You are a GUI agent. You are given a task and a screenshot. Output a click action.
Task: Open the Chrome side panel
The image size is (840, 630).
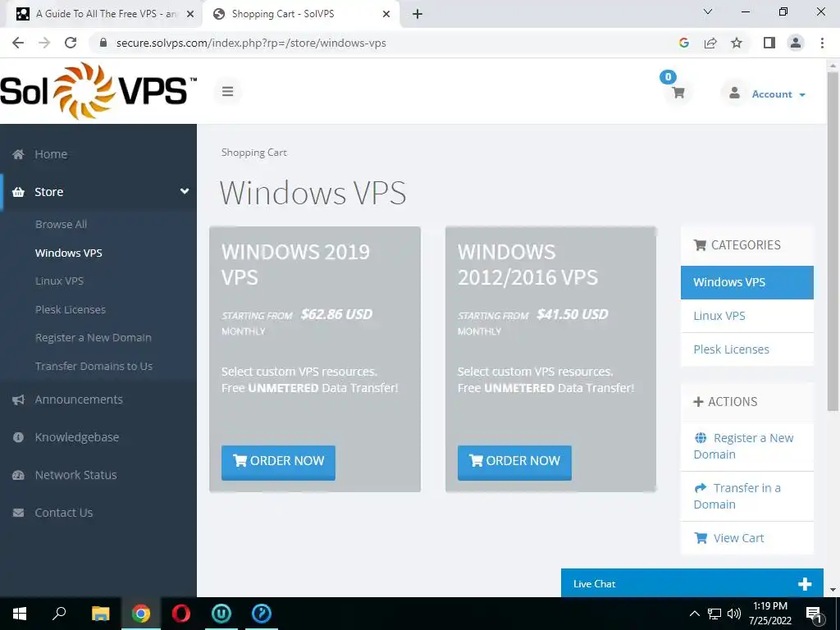(x=769, y=43)
